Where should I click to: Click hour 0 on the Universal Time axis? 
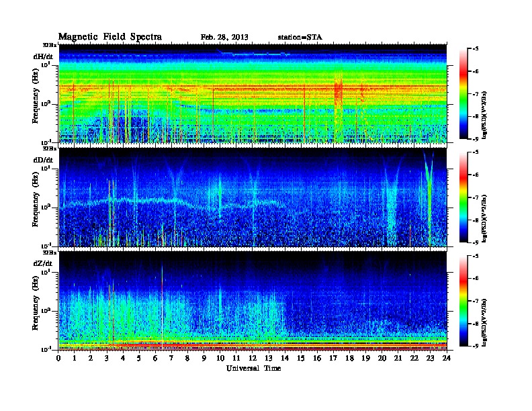(x=58, y=359)
